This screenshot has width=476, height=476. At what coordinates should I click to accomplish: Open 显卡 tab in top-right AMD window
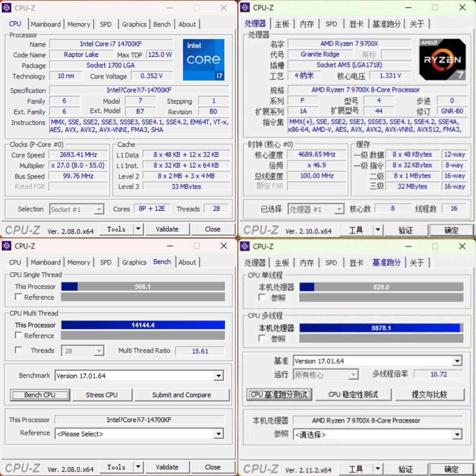click(x=356, y=24)
